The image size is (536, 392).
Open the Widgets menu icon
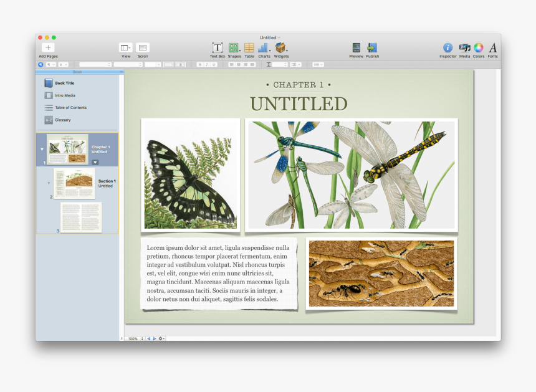281,48
